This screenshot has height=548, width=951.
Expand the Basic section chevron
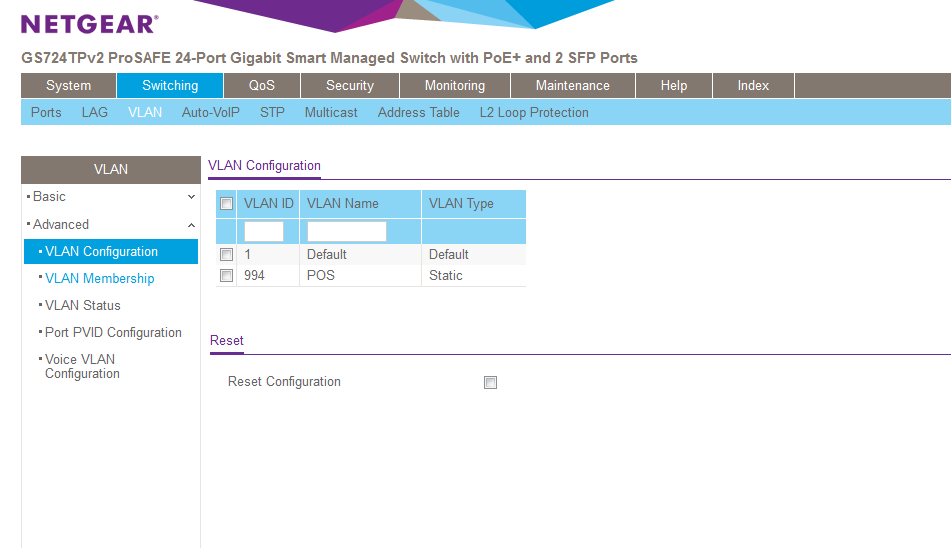(191, 197)
